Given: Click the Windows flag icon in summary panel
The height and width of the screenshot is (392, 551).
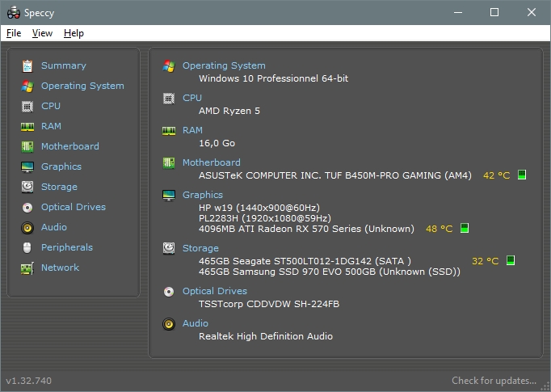Looking at the screenshot, I should click(x=169, y=65).
